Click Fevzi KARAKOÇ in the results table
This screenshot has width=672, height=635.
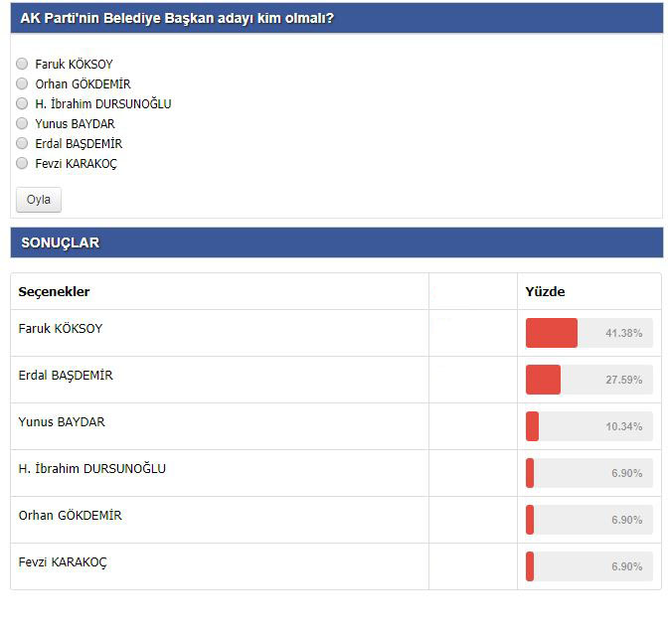63,562
